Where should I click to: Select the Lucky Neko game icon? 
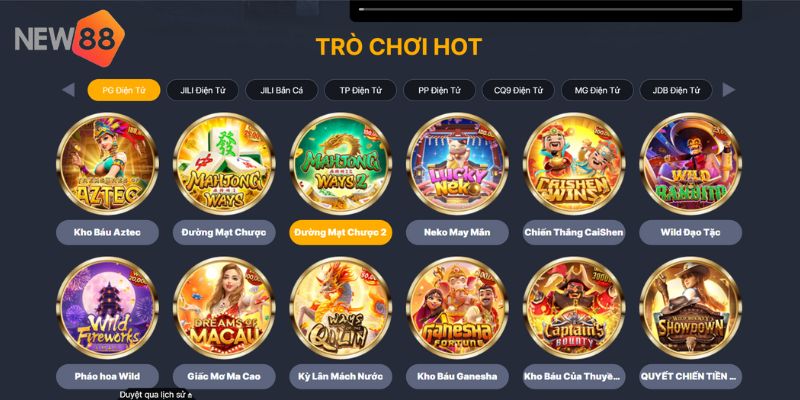point(457,164)
